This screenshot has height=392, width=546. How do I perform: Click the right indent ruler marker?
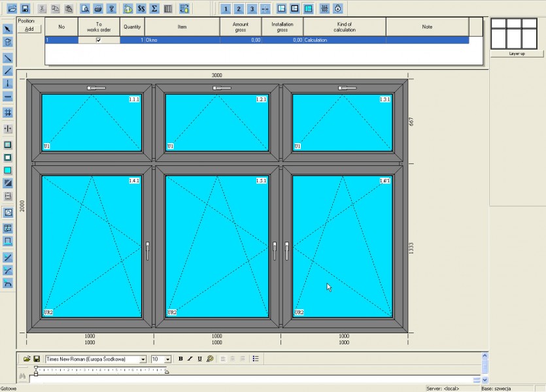coord(167,372)
